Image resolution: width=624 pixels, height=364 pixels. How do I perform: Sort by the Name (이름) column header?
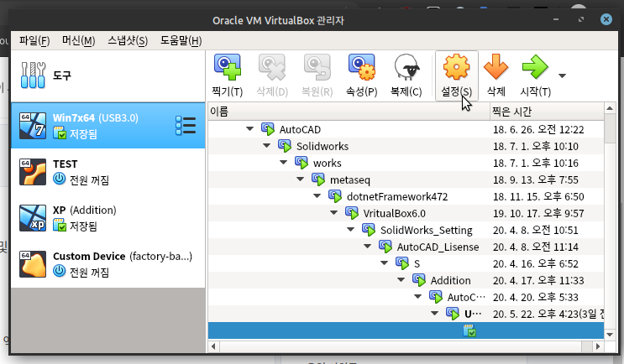click(349, 112)
